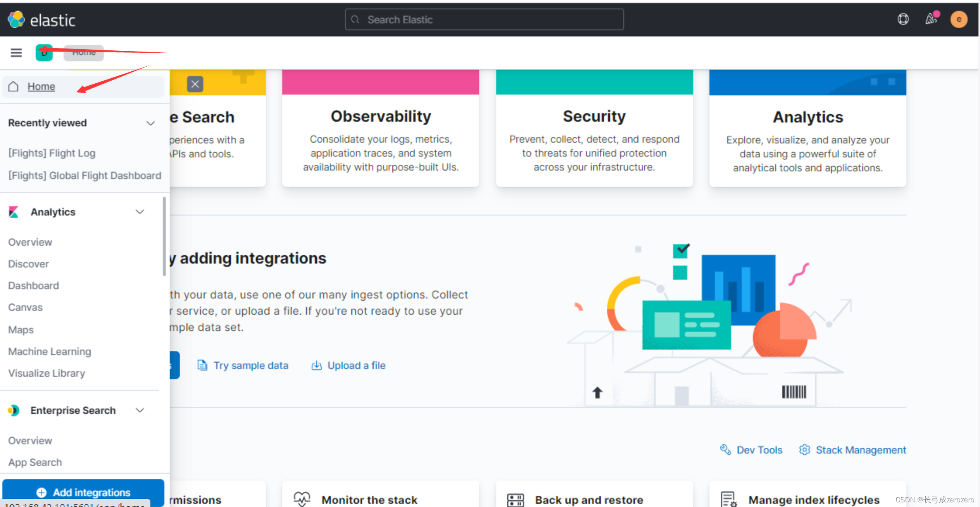Close flyout with the X button

click(x=195, y=84)
